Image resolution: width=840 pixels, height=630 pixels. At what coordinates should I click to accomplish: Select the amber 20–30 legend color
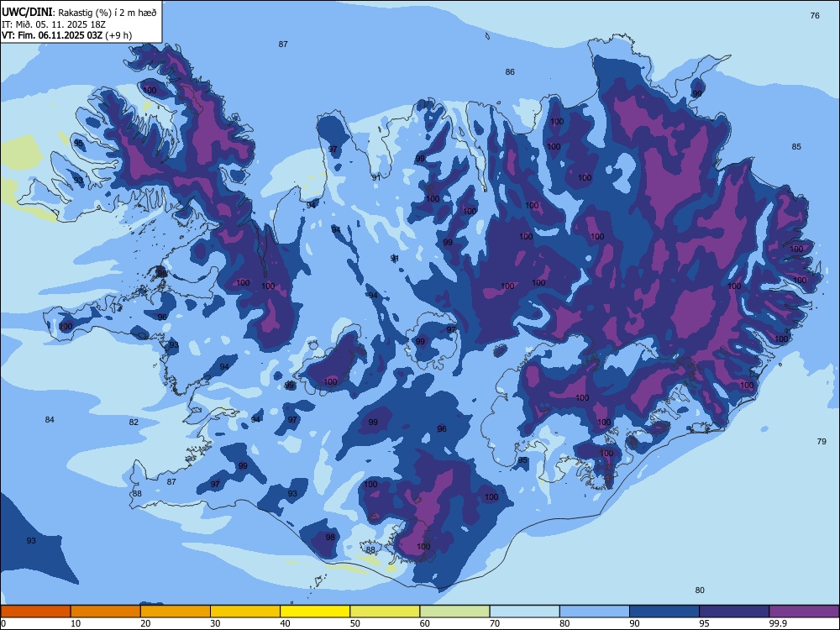tap(176, 612)
